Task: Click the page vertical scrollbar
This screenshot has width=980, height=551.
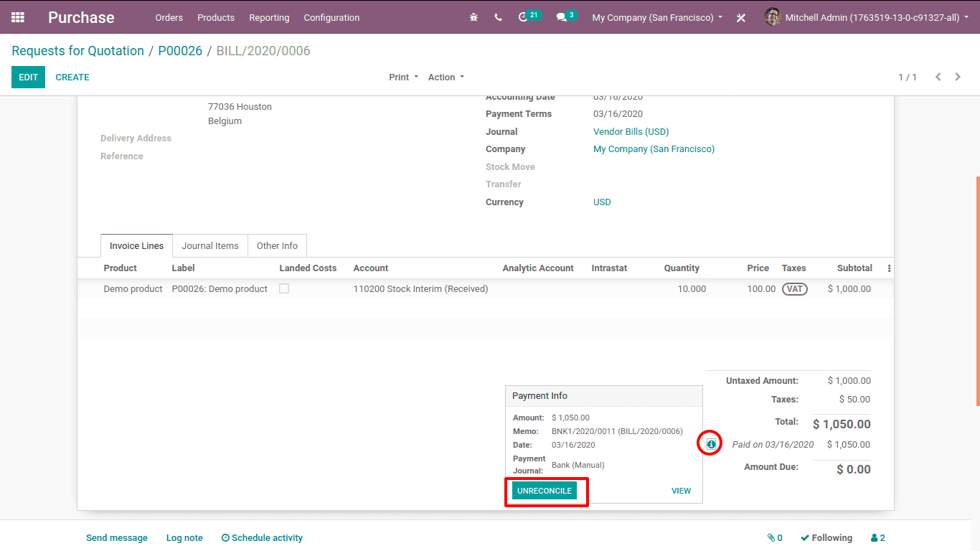Action: tap(977, 291)
